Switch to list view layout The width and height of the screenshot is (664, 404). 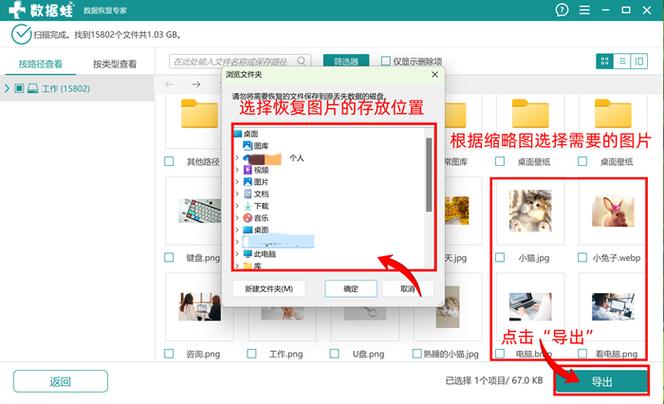(622, 61)
